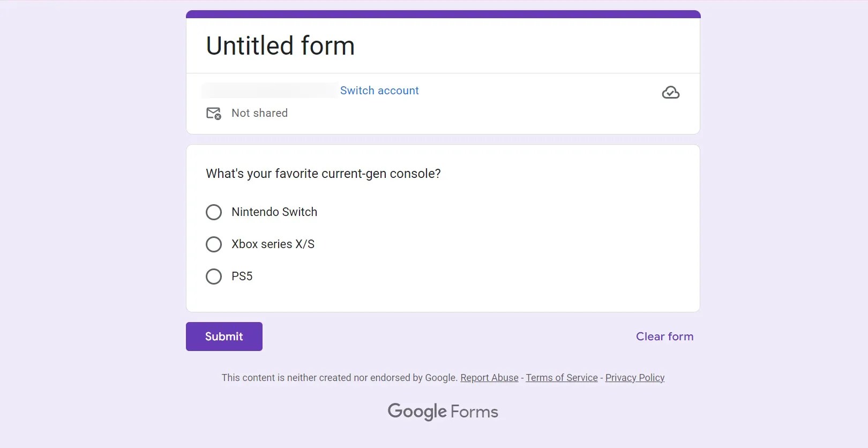Open Terms of Service link
Screen dimensions: 868x448
[x=562, y=378]
